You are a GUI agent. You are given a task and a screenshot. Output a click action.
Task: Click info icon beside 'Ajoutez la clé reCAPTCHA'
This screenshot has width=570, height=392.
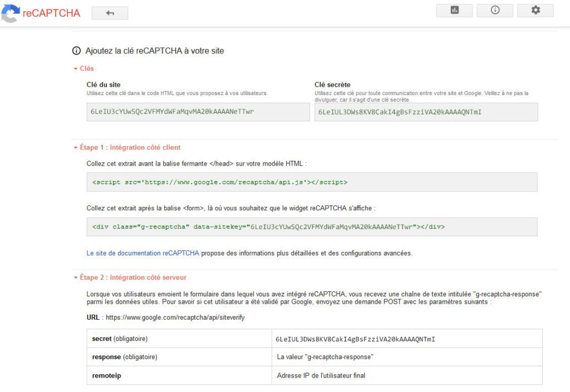[76, 51]
